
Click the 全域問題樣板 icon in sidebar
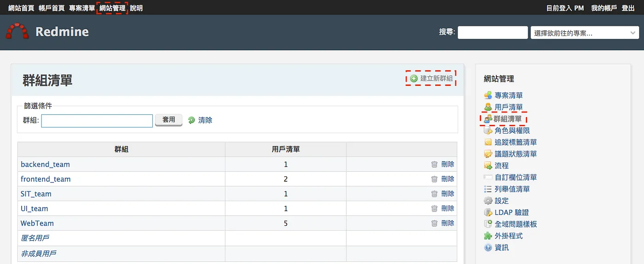(488, 224)
